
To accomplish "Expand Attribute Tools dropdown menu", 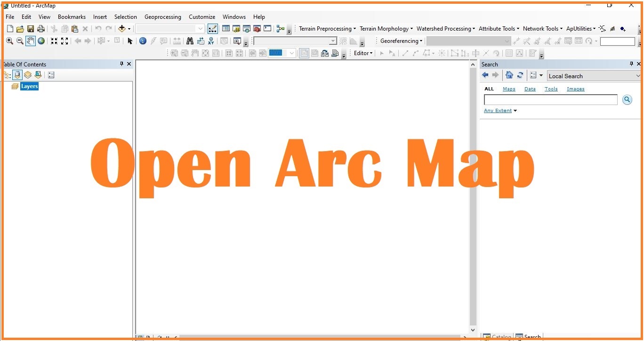I will pyautogui.click(x=499, y=29).
